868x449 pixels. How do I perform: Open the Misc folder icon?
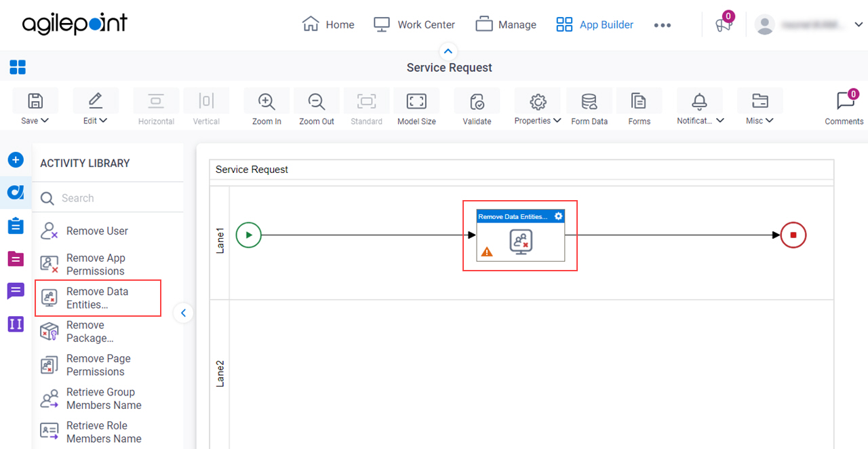pos(760,102)
